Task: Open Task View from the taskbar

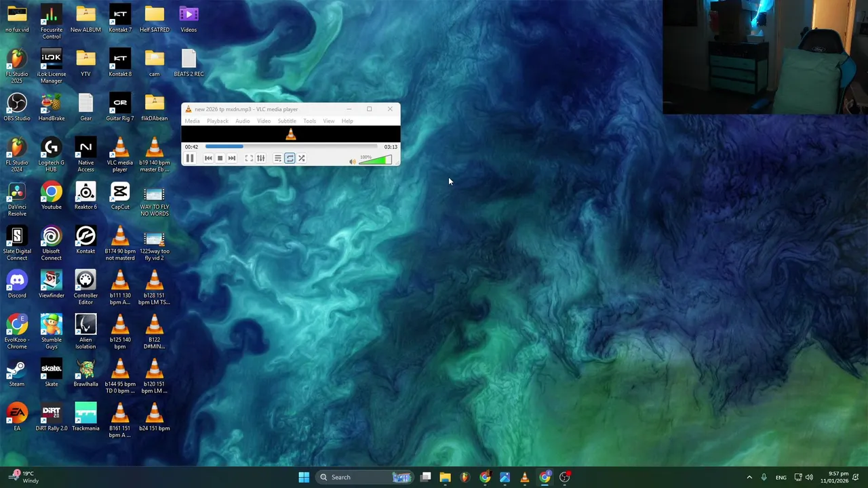Action: pos(425,477)
